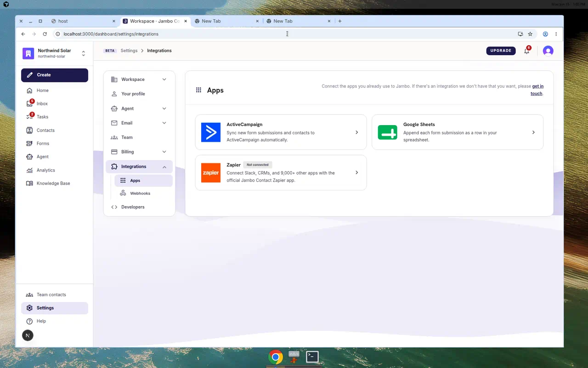588x368 pixels.
Task: Open Chrome browser menu dots
Action: tap(556, 34)
